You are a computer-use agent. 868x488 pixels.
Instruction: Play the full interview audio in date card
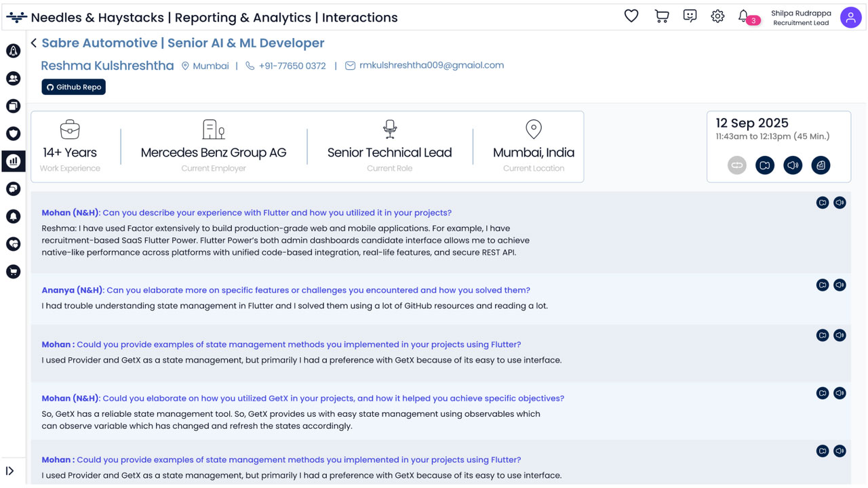point(793,165)
